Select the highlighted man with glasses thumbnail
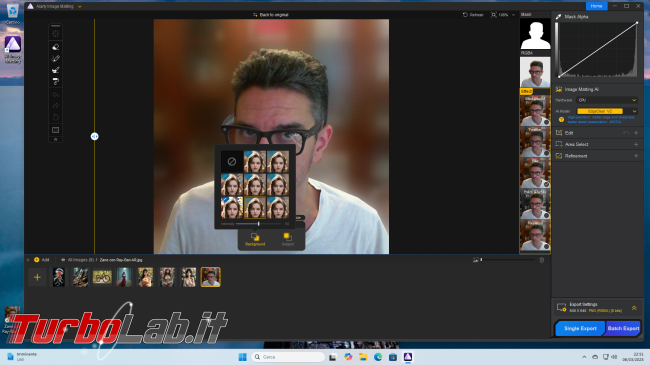 point(211,277)
